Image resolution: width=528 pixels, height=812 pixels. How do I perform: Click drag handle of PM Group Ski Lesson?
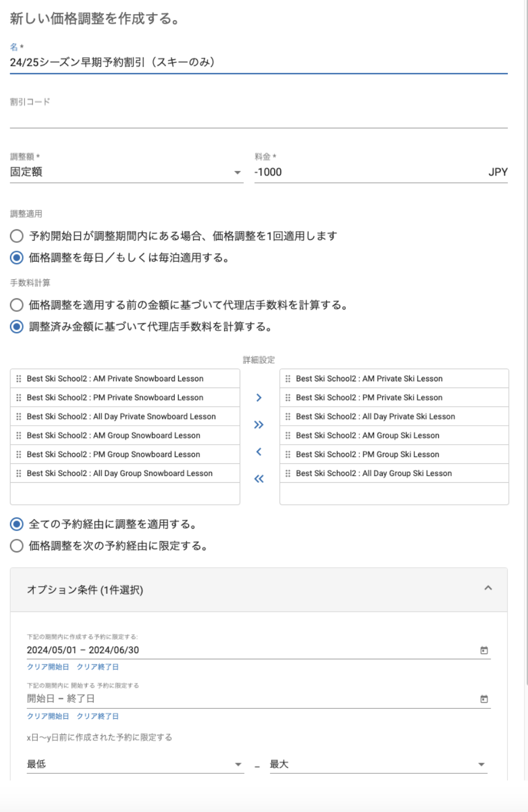288,454
